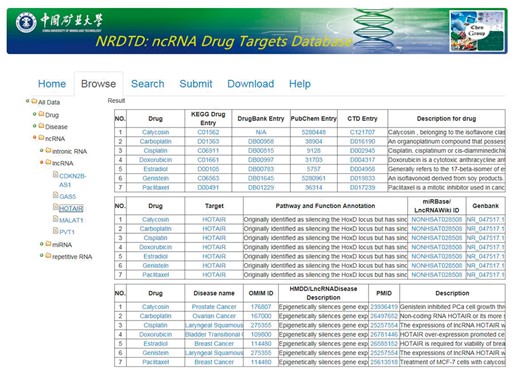The image size is (520, 377).
Task: Click Doxorubicin in the target table
Action: [155, 247]
